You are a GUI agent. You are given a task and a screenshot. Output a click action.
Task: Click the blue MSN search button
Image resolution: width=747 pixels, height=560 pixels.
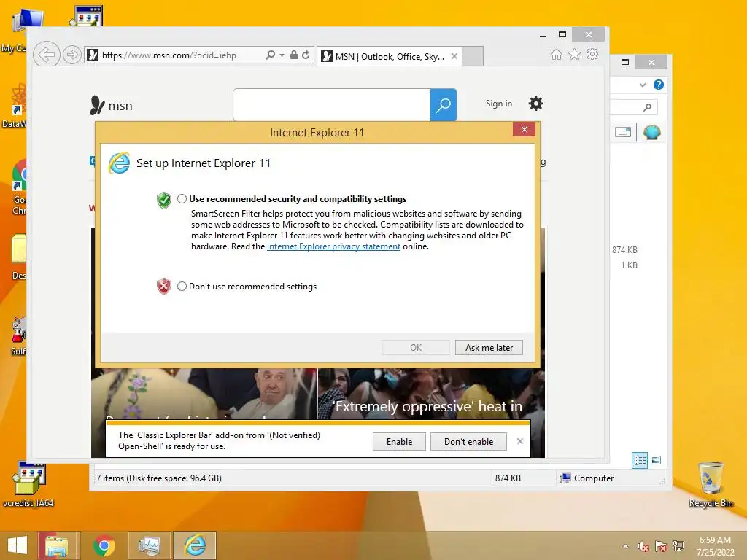pos(444,105)
